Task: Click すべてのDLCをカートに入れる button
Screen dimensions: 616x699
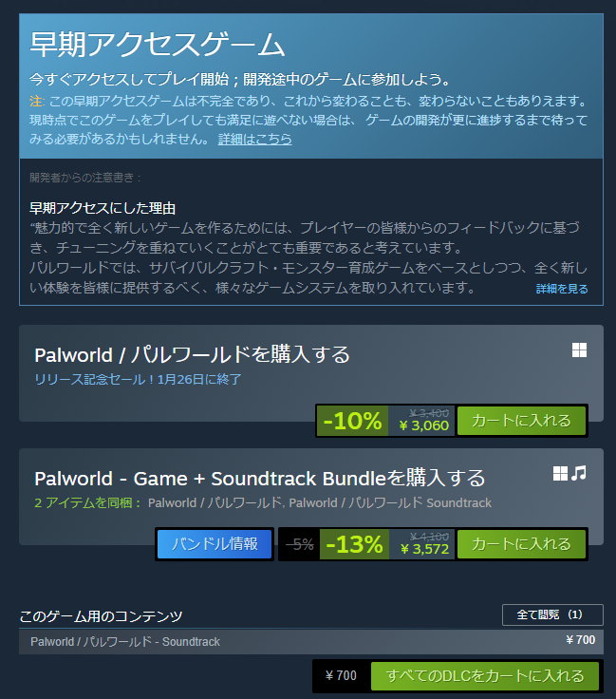Action: pyautogui.click(x=485, y=676)
